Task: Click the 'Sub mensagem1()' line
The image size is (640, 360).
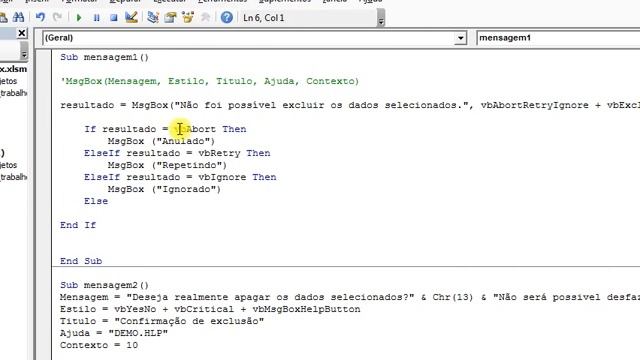Action: (x=104, y=57)
